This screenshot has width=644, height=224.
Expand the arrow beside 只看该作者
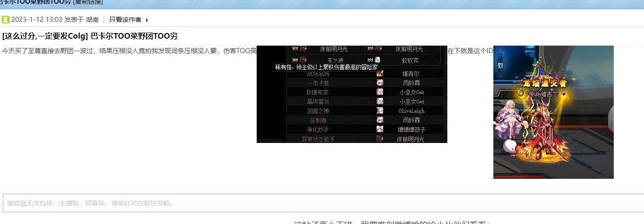point(147,20)
